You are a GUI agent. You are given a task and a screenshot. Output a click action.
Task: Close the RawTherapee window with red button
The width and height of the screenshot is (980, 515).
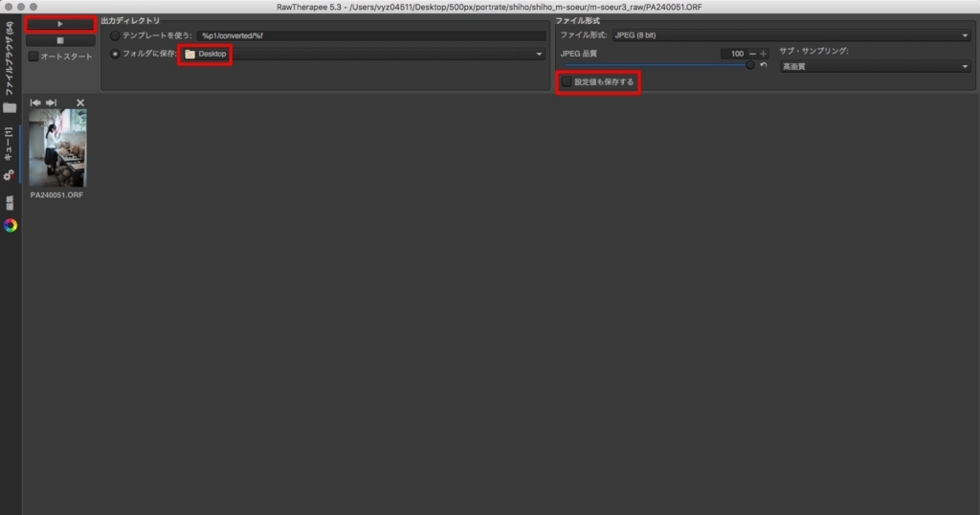tap(9, 7)
